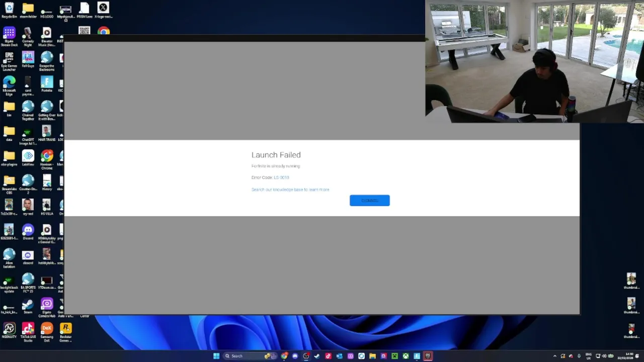Click the 'Fortnite is already running' message
This screenshot has height=362, width=644.
275,166
